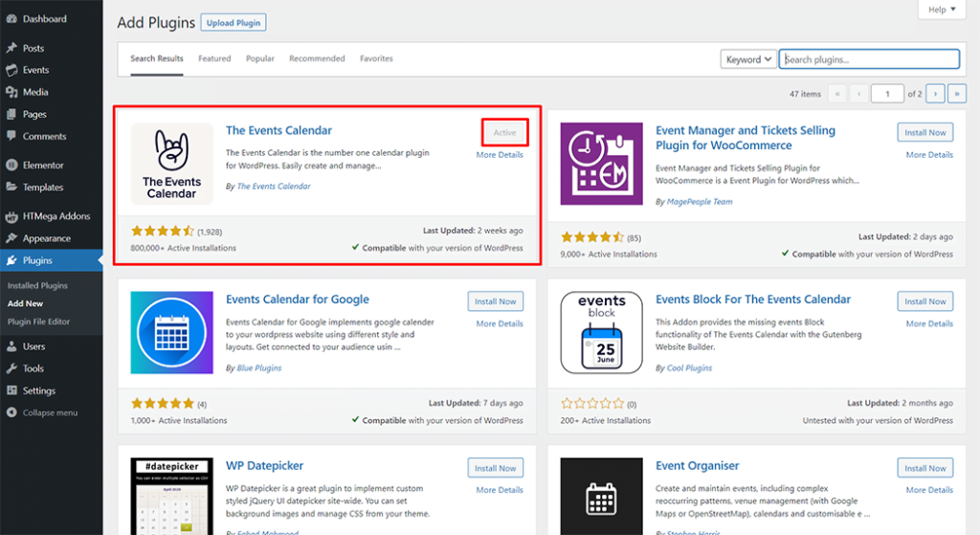Click the Pages icon in sidebar
This screenshot has width=980, height=535.
coord(11,115)
